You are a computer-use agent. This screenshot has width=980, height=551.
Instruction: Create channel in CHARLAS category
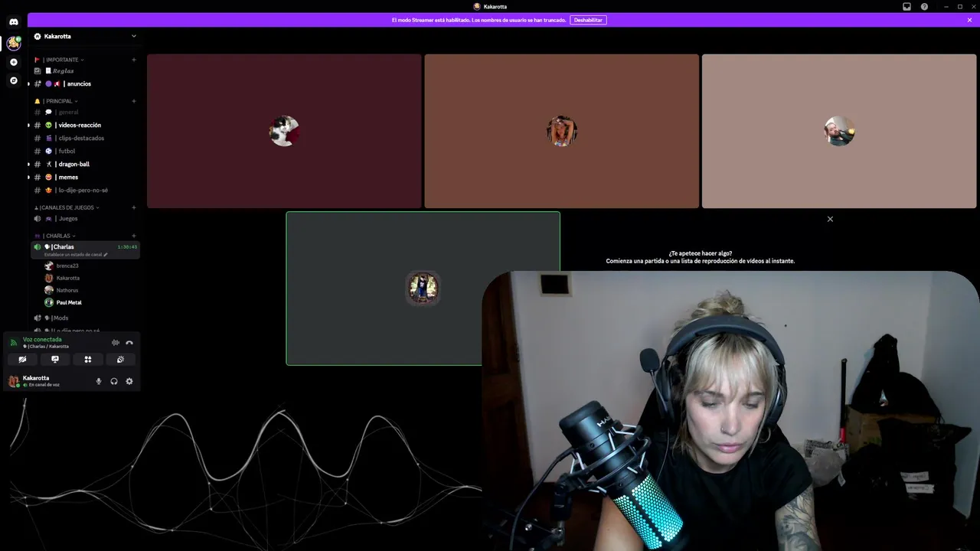click(134, 236)
